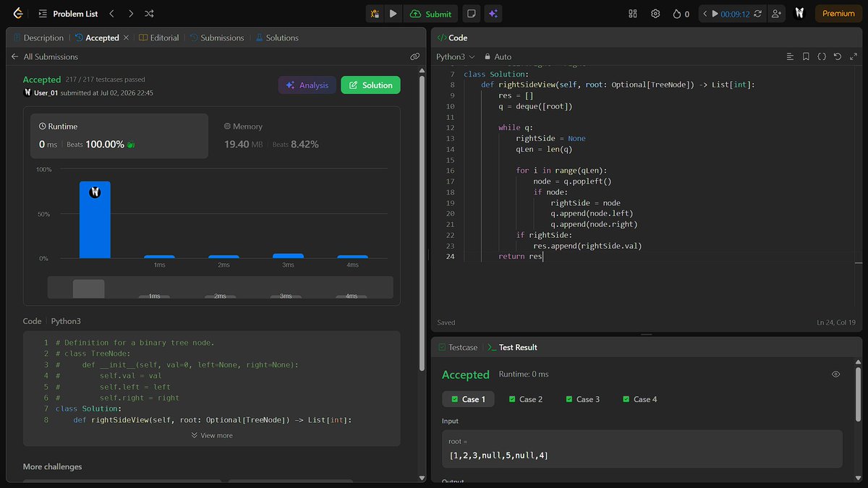Click the Premium button
The width and height of the screenshot is (868, 488).
click(838, 14)
